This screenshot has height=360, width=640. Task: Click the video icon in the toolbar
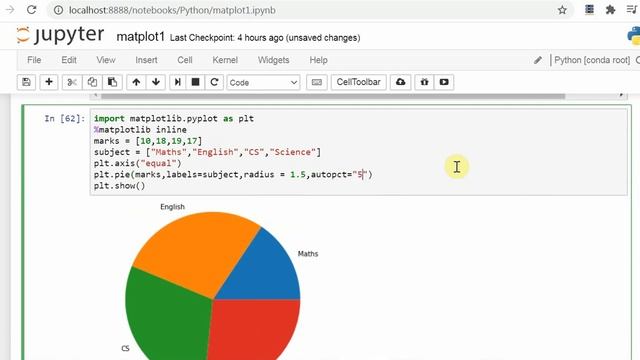tap(444, 82)
